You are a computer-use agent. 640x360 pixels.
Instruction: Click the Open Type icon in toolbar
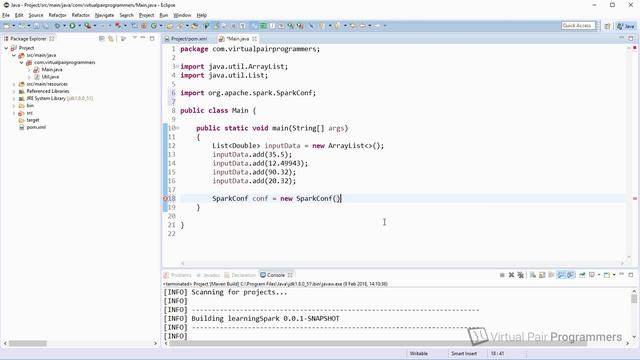click(169, 26)
